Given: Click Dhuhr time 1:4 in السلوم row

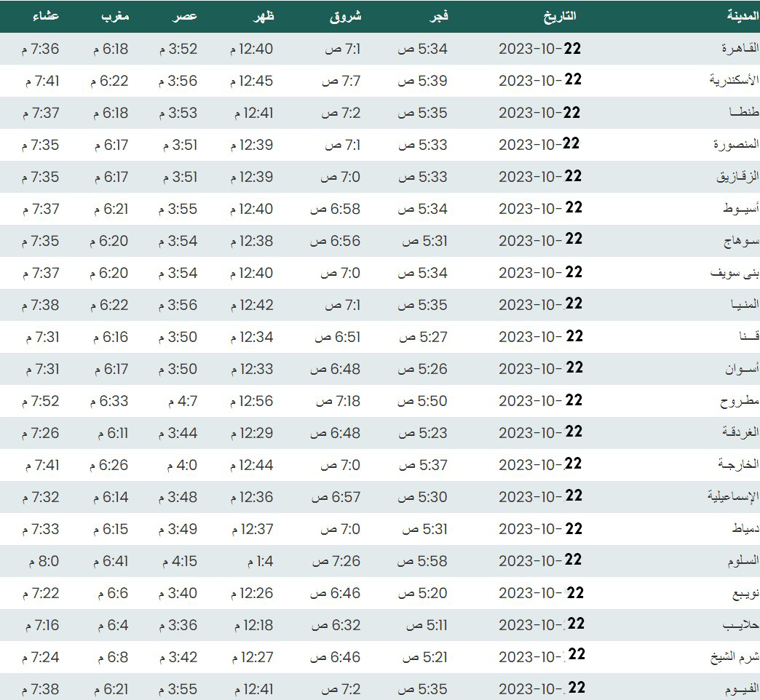Looking at the screenshot, I should tap(259, 561).
